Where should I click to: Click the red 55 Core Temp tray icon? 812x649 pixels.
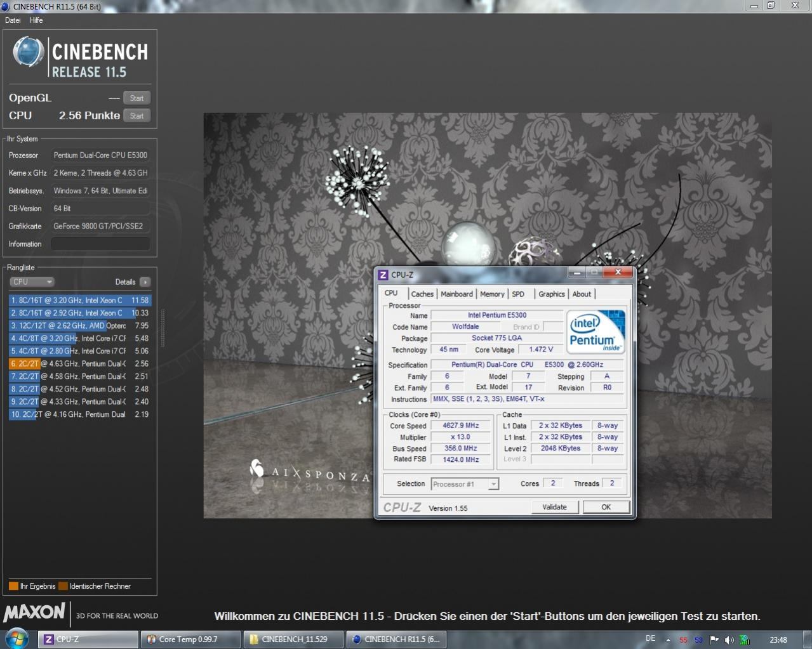tap(683, 640)
